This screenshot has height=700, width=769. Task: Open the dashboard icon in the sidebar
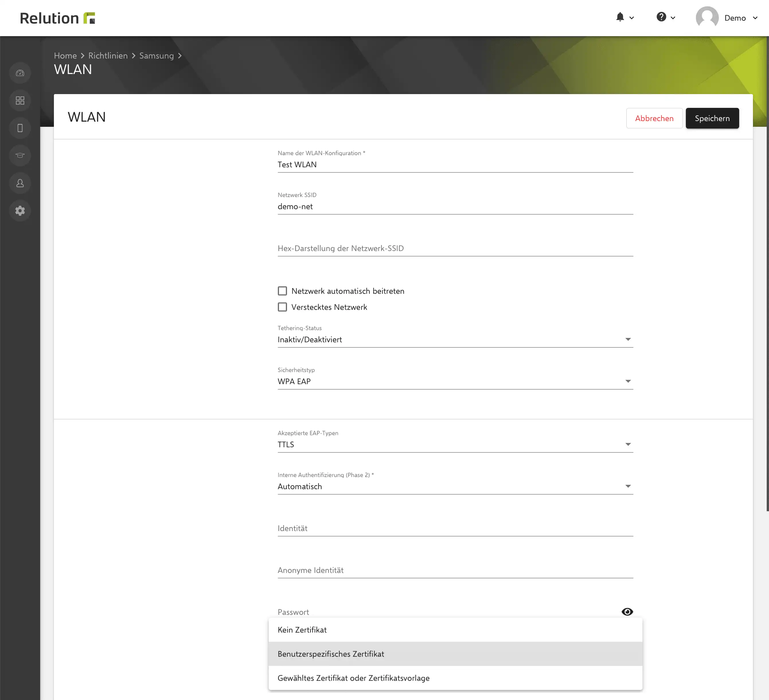coord(20,73)
